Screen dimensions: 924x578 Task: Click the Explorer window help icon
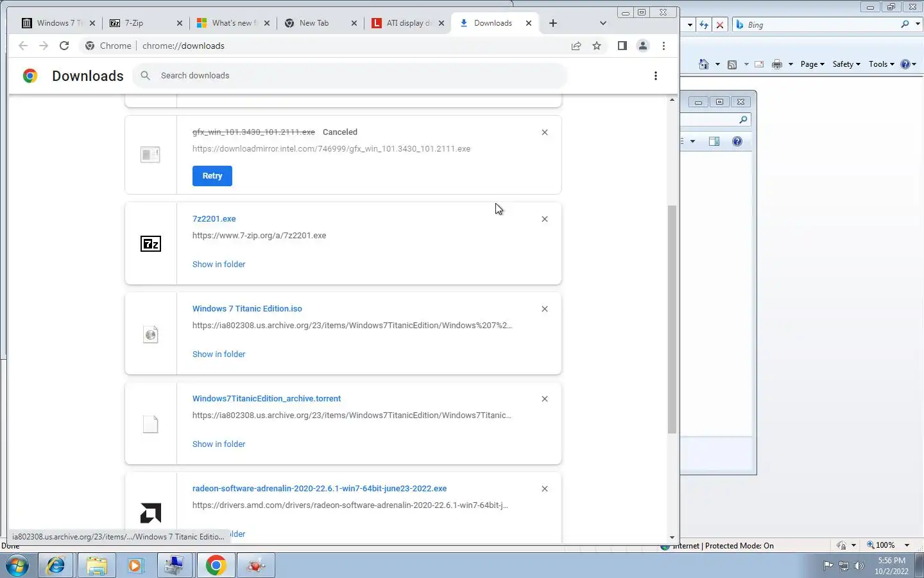[x=737, y=141]
